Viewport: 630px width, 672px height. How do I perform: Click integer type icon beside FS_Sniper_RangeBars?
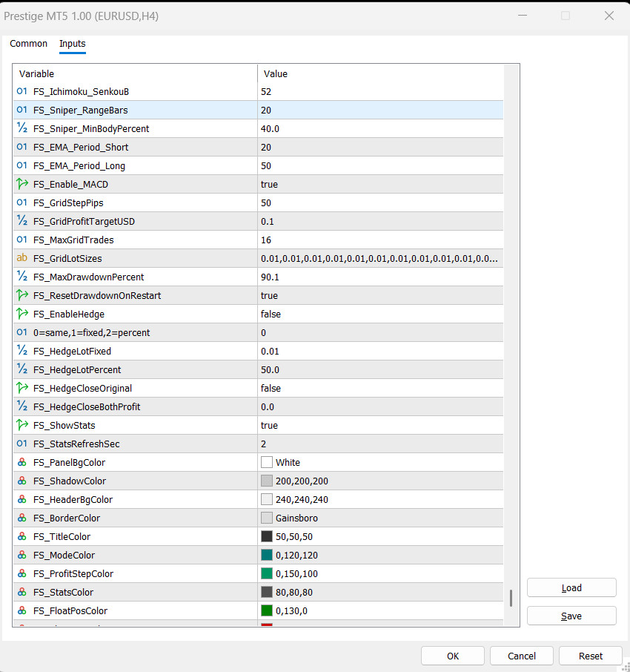tap(21, 110)
